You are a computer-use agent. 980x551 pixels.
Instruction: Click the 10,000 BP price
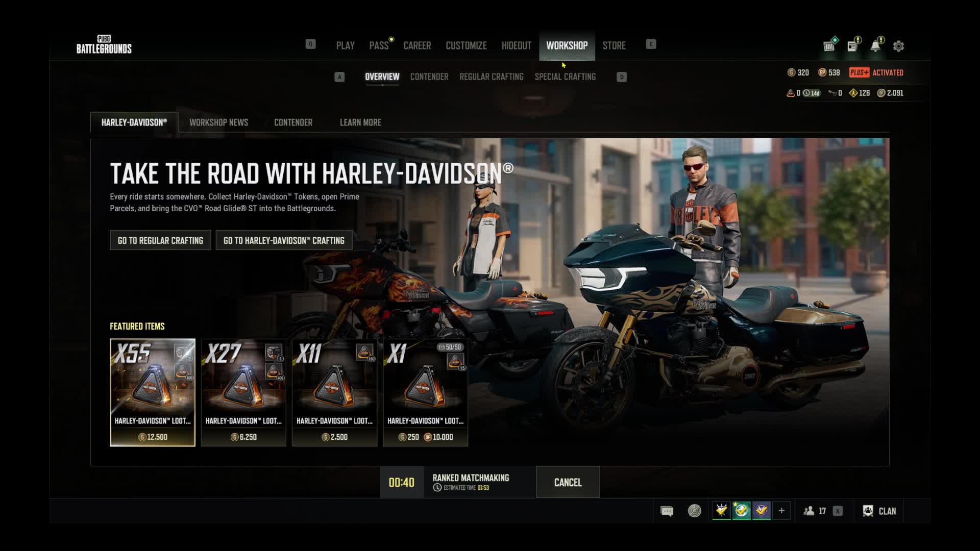pos(439,437)
